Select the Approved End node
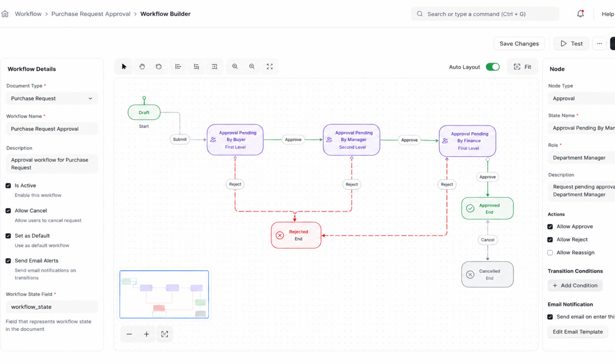The width and height of the screenshot is (615, 364). click(x=488, y=208)
